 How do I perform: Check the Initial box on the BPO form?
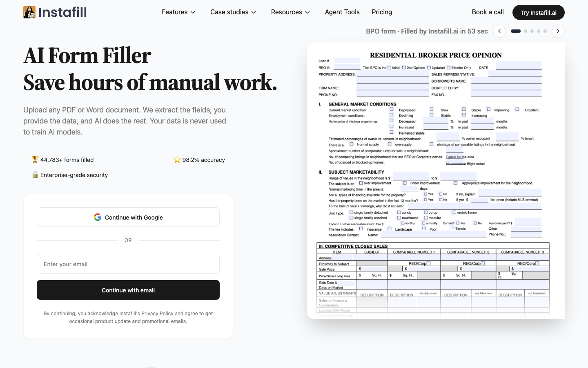pyautogui.click(x=389, y=67)
